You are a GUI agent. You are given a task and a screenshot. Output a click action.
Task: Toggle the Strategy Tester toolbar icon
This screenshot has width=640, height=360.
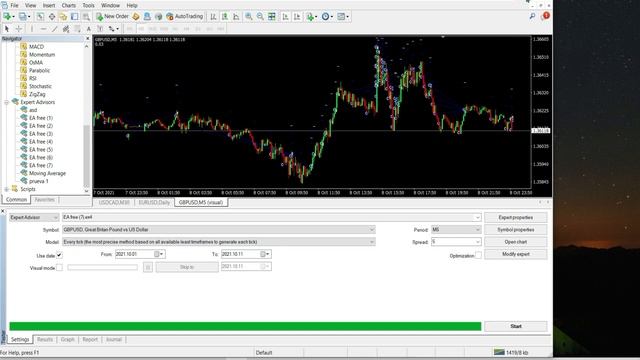coord(86,16)
